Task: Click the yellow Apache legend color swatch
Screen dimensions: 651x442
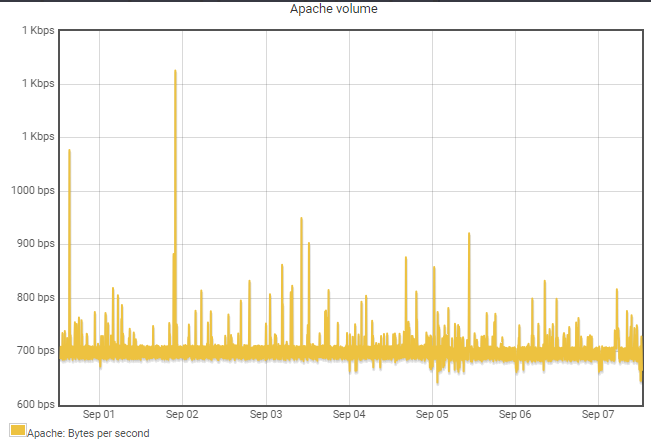Action: (x=18, y=430)
